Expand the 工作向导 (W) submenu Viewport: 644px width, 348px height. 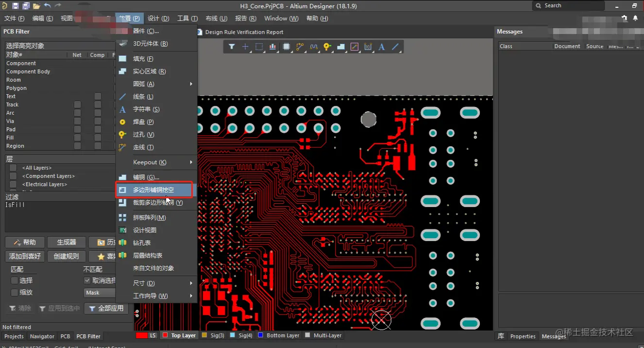pos(156,296)
